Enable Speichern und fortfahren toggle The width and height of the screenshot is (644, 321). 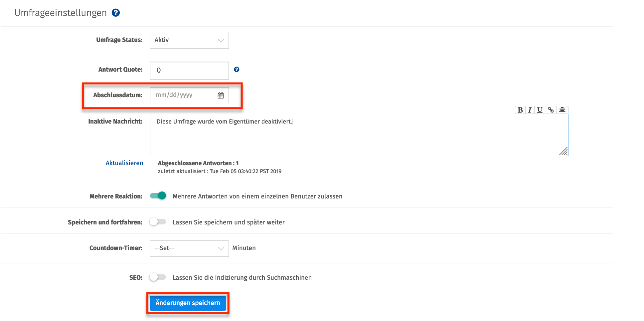click(158, 222)
